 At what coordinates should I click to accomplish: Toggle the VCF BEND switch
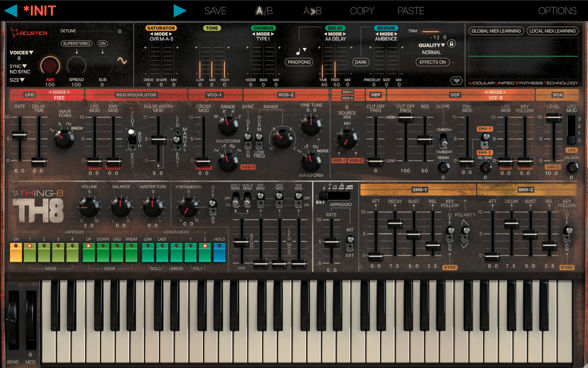(x=260, y=200)
